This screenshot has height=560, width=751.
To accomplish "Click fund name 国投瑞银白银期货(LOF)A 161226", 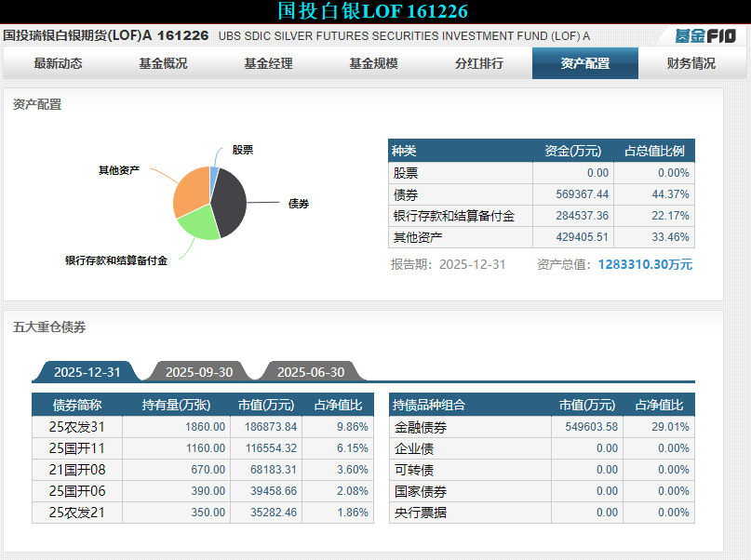I will (x=106, y=35).
